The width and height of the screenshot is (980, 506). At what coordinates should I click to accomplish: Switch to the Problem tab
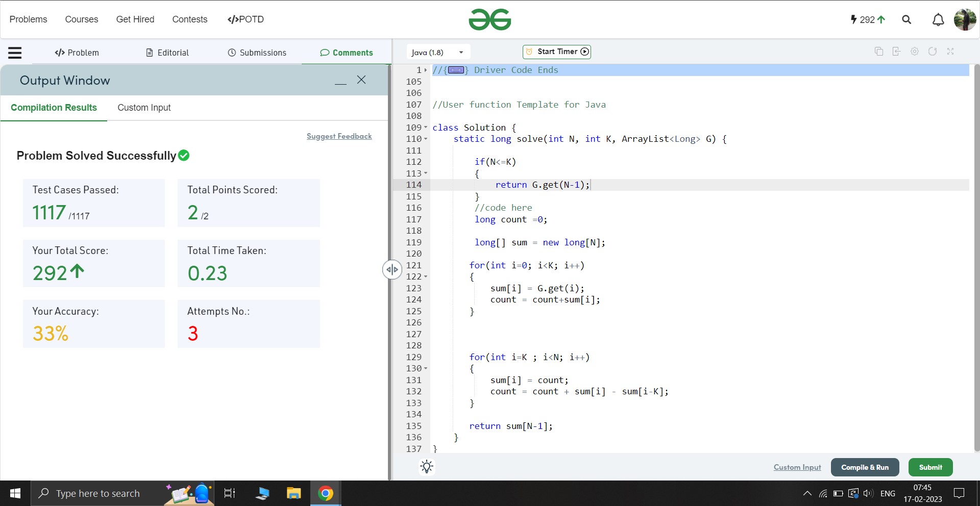click(77, 53)
